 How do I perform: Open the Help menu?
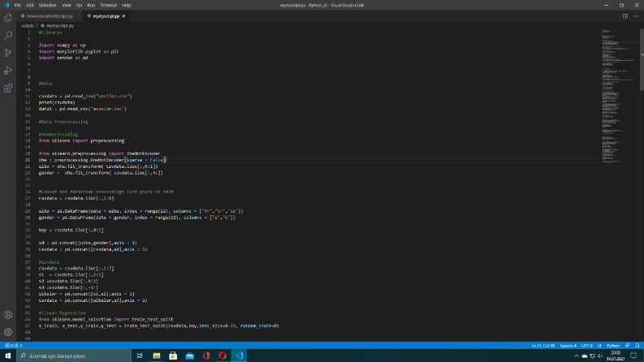(x=127, y=6)
